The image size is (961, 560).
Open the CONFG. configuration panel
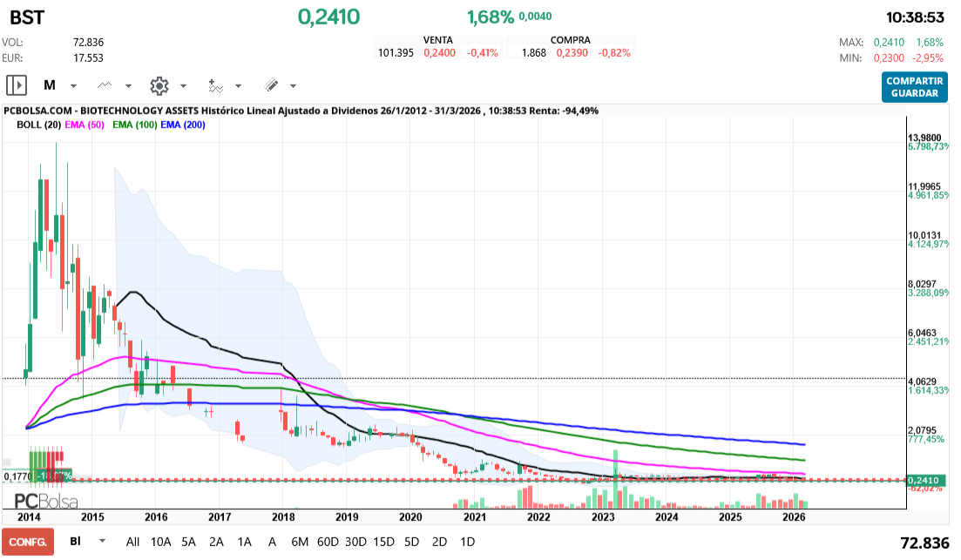[29, 541]
